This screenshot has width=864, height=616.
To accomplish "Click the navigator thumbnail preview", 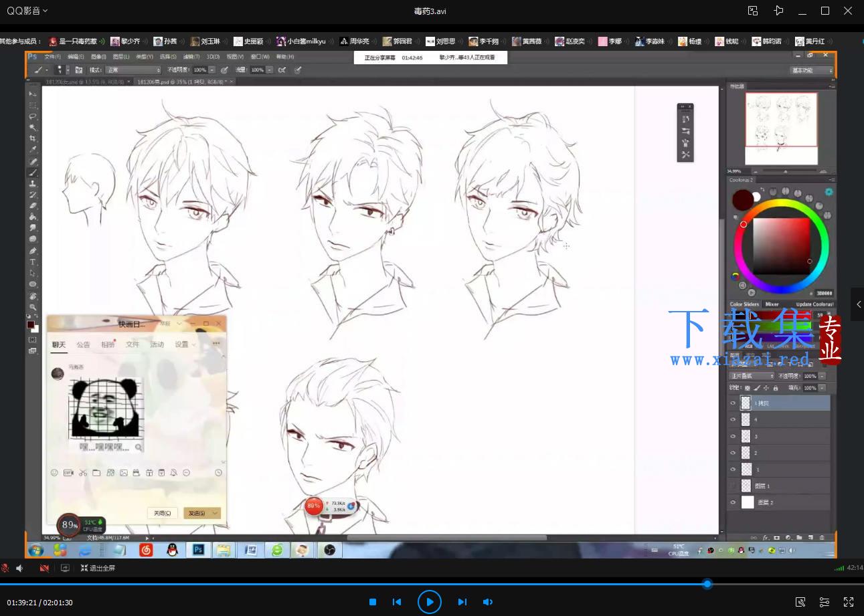I will click(x=781, y=128).
